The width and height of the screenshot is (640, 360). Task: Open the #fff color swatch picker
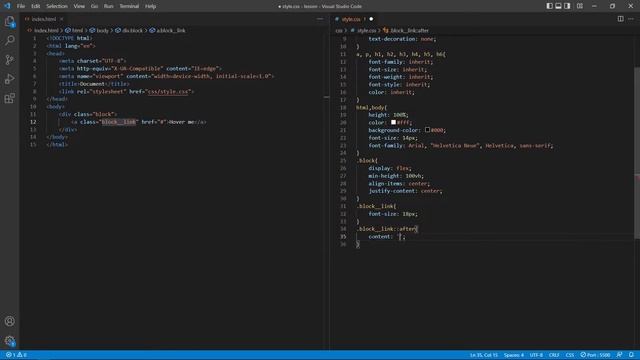click(x=393, y=122)
